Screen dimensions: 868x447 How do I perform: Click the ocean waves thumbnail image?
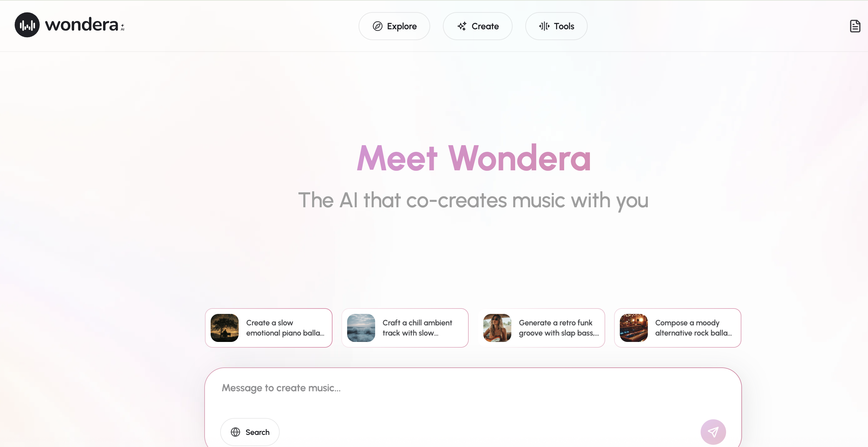(361, 328)
